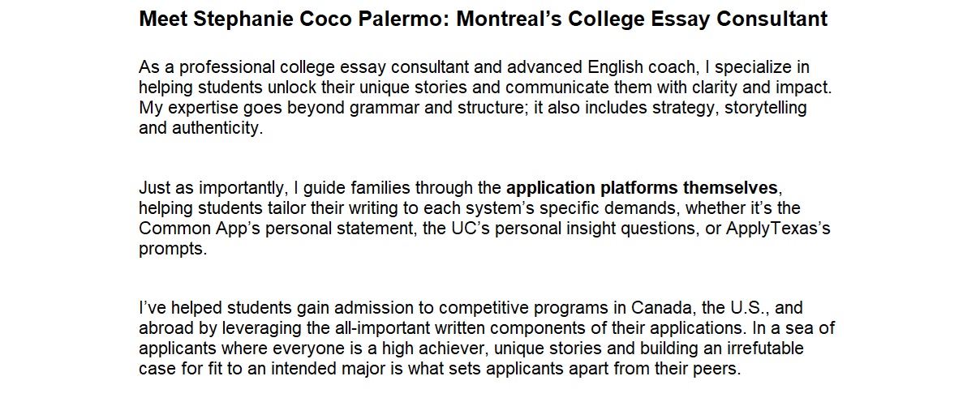980x402 pixels.
Task: Click the word "prompts." ending the paragraph
Action: pyautogui.click(x=173, y=250)
